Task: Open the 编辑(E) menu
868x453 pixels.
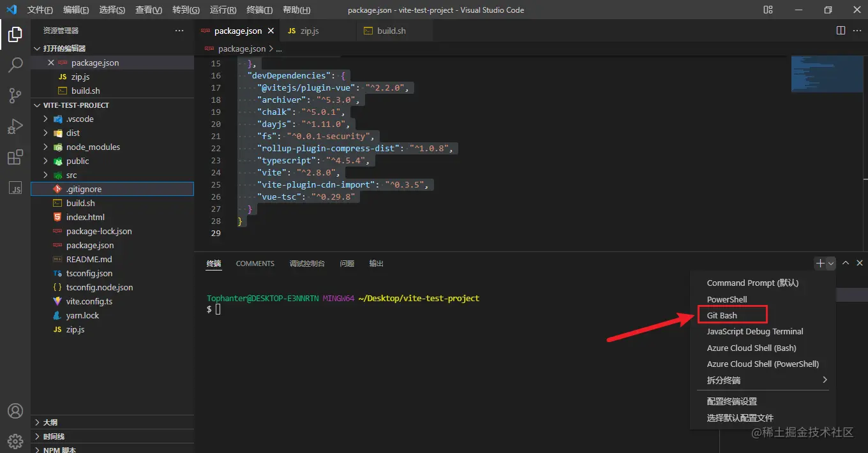Action: 77,10
